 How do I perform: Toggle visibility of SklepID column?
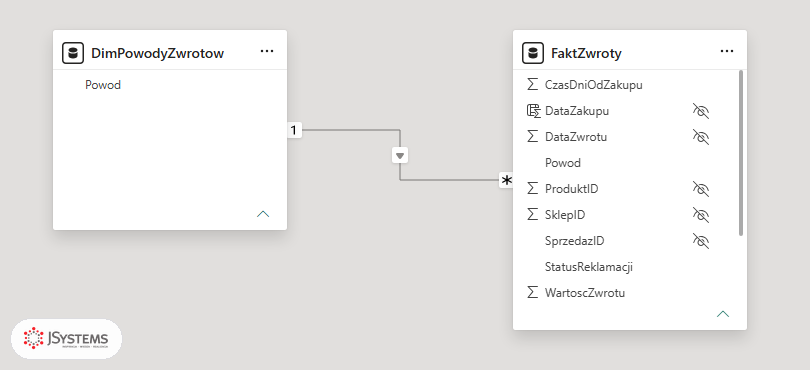[x=701, y=214]
